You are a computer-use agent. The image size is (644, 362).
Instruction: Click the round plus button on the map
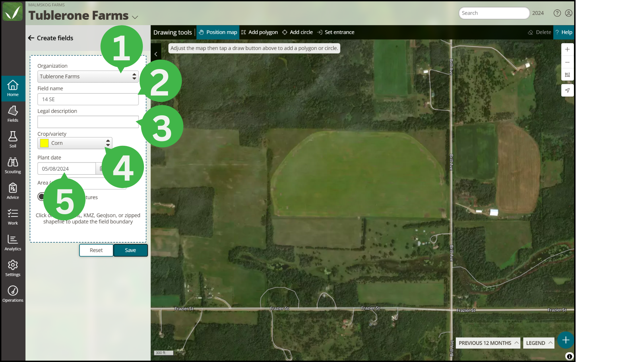566,340
